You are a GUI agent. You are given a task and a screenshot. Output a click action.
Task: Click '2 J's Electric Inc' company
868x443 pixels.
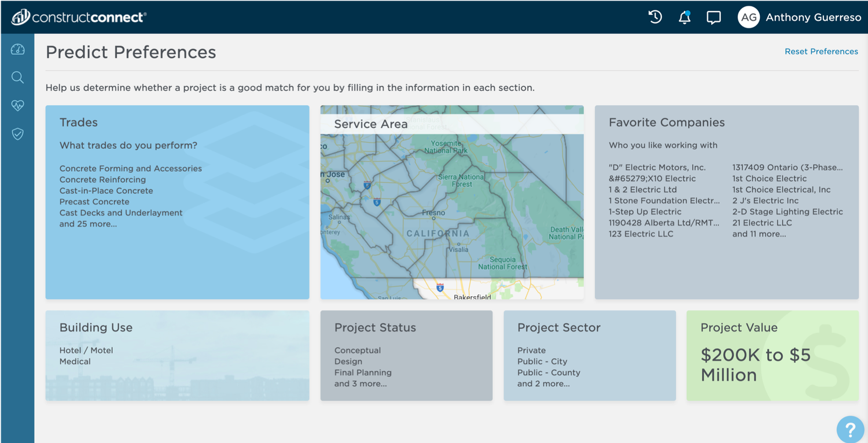coord(766,201)
